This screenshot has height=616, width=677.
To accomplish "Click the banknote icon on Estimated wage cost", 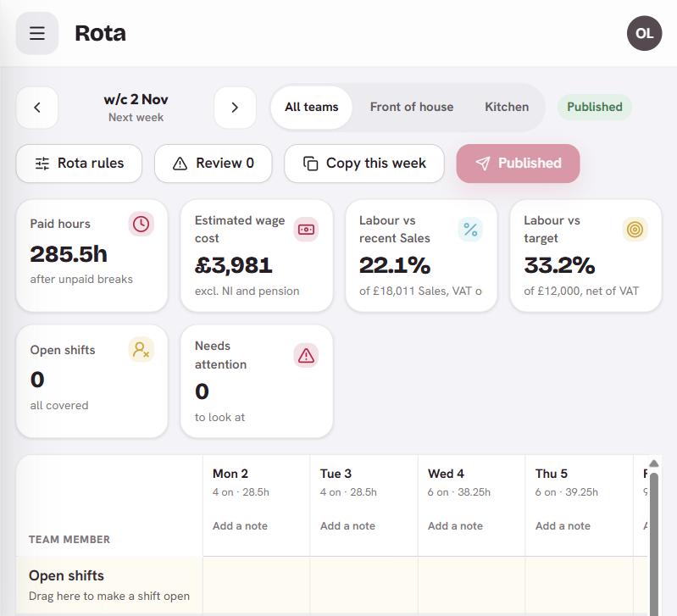I will coord(306,230).
